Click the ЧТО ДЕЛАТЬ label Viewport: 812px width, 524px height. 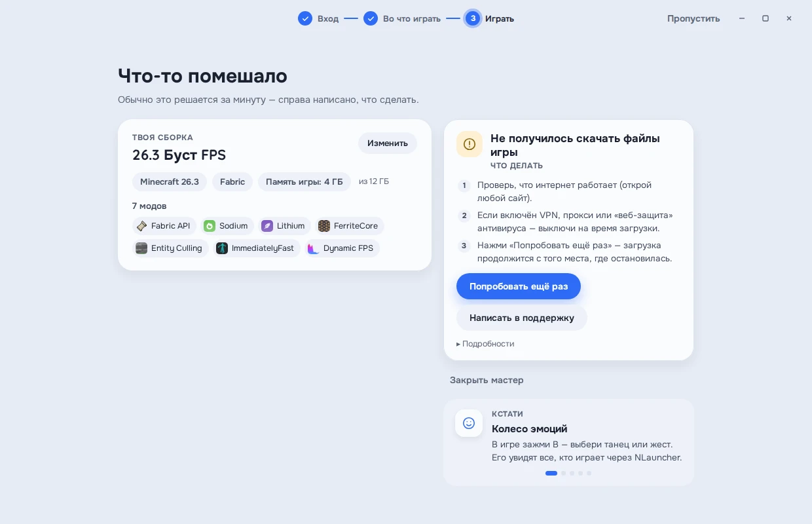(x=517, y=166)
